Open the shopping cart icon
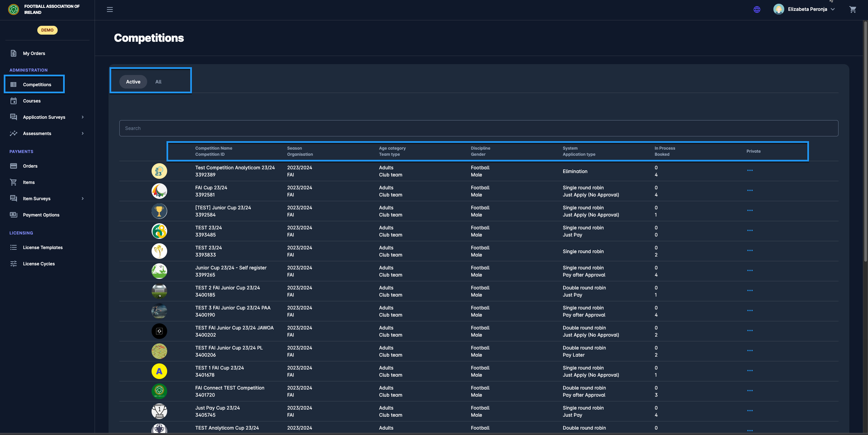 (x=853, y=10)
